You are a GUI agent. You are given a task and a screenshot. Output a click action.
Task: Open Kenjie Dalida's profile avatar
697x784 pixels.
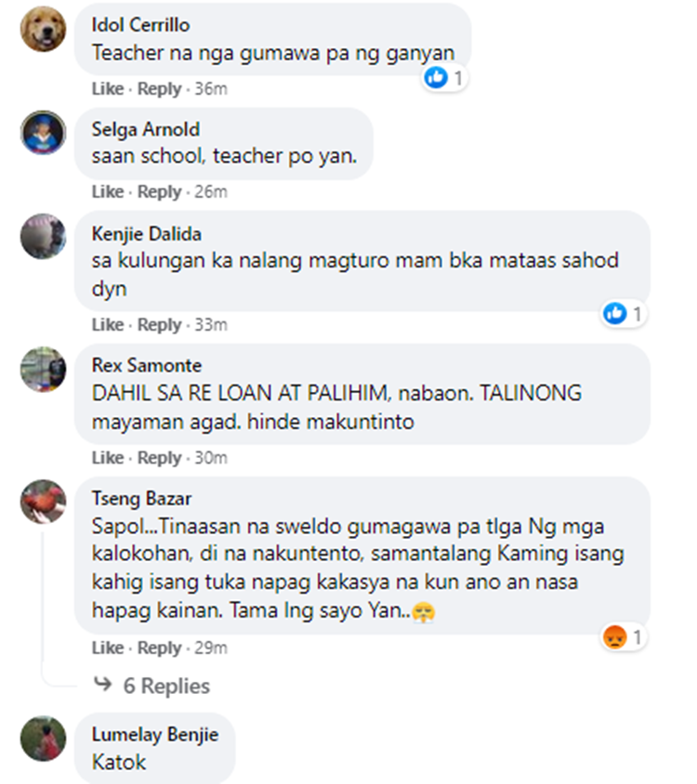coord(43,237)
